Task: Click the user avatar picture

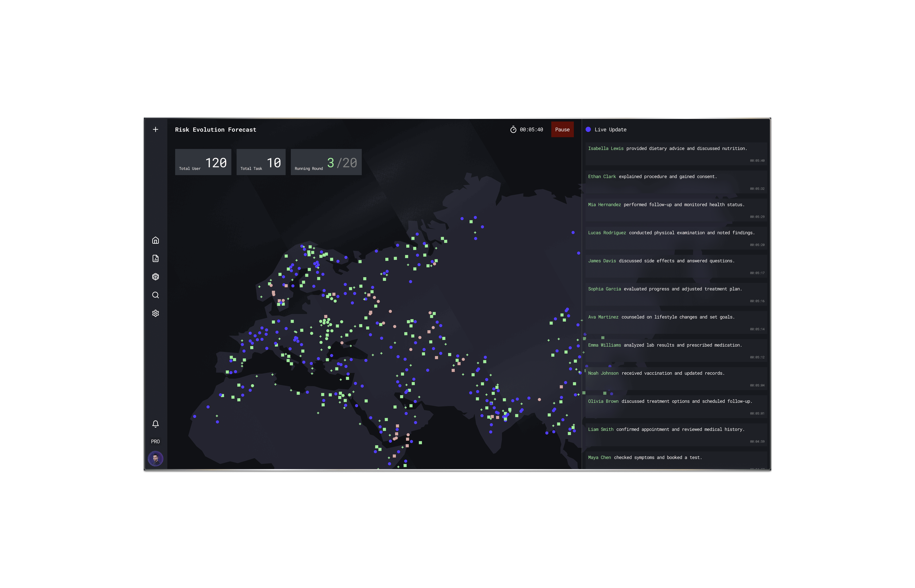Action: 155,459
